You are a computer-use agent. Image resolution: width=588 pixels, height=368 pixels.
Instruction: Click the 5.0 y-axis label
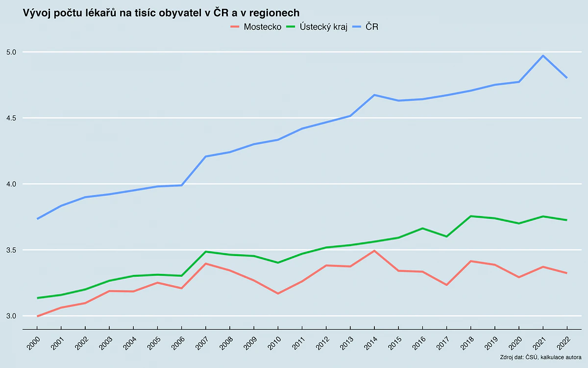[12, 52]
